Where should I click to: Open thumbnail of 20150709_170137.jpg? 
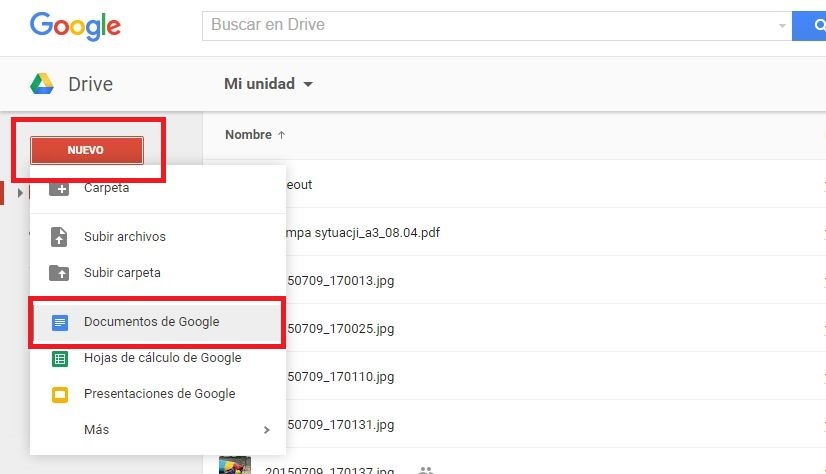click(235, 466)
